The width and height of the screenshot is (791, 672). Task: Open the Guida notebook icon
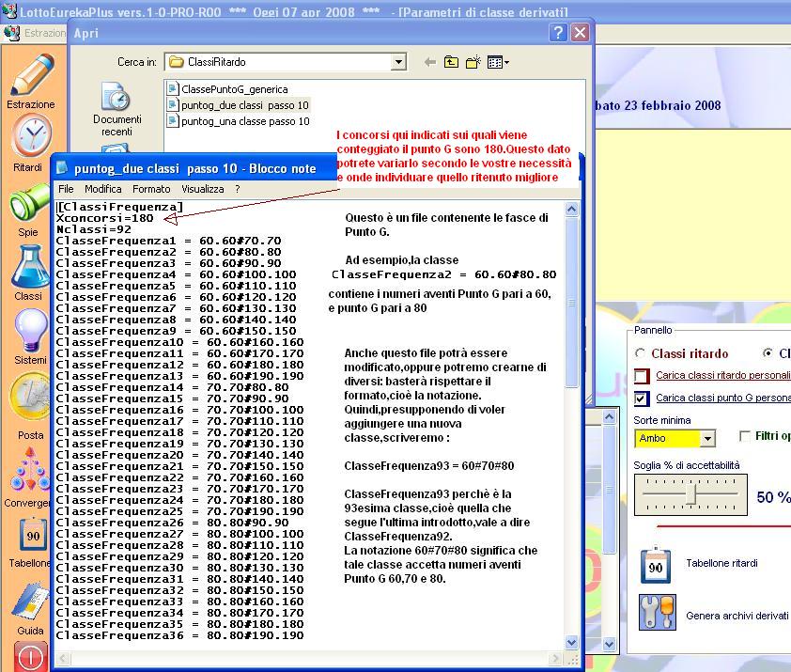point(30,601)
